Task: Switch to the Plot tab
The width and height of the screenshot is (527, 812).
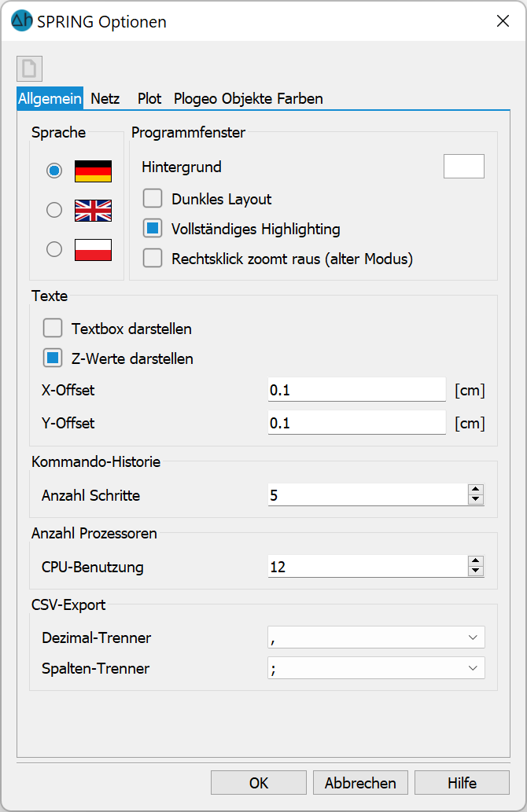Action: [x=149, y=98]
